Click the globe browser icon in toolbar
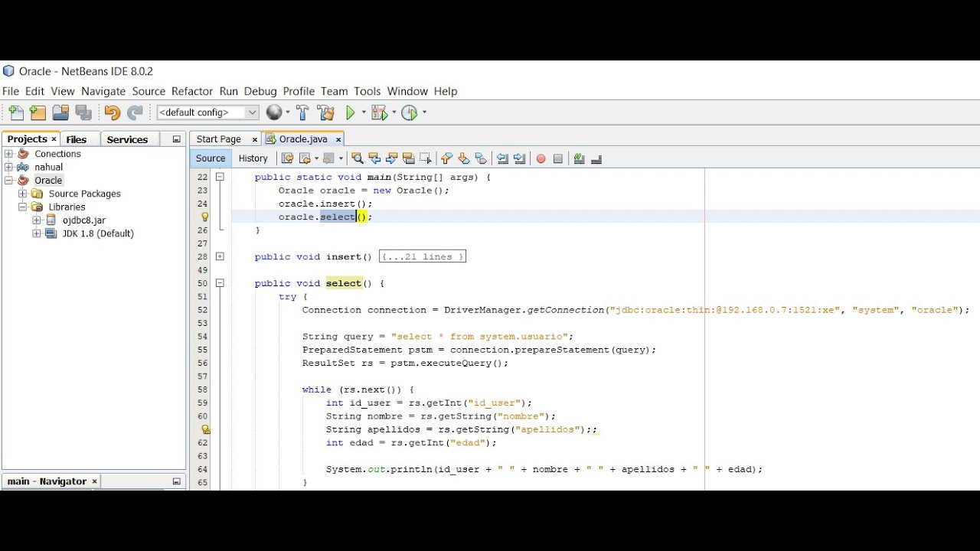The image size is (980, 551). pos(274,112)
